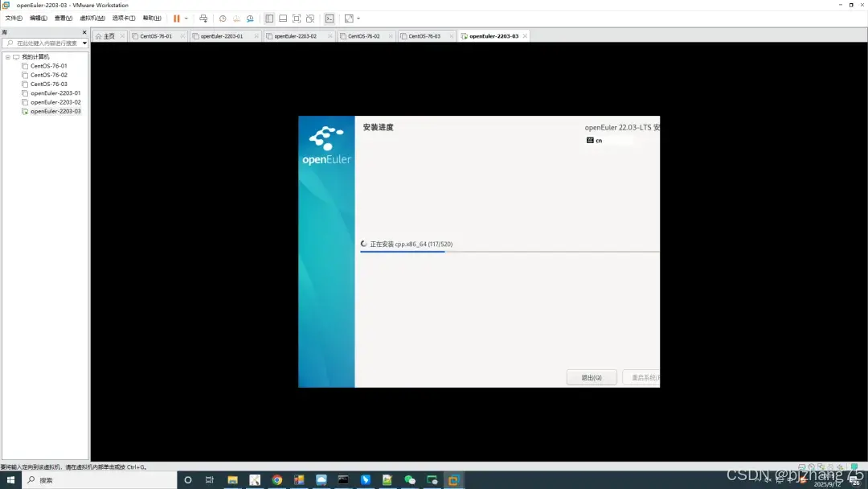Activate Unity mode
The image size is (868, 489).
click(310, 18)
